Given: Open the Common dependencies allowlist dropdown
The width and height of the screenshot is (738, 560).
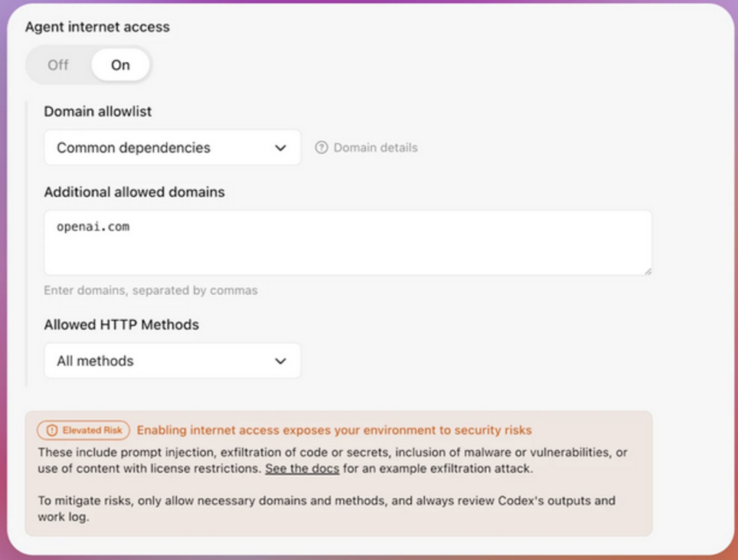Looking at the screenshot, I should point(172,148).
